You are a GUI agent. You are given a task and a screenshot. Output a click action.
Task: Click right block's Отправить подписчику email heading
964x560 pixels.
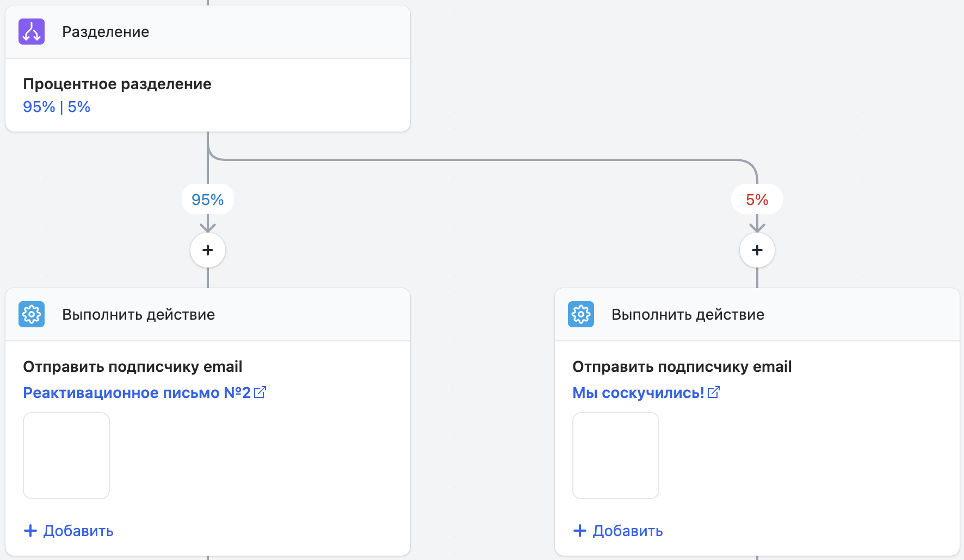coord(682,367)
